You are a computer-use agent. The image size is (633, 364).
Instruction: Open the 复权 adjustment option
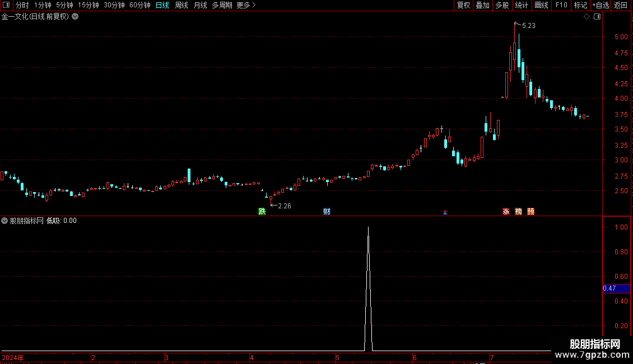(x=463, y=5)
